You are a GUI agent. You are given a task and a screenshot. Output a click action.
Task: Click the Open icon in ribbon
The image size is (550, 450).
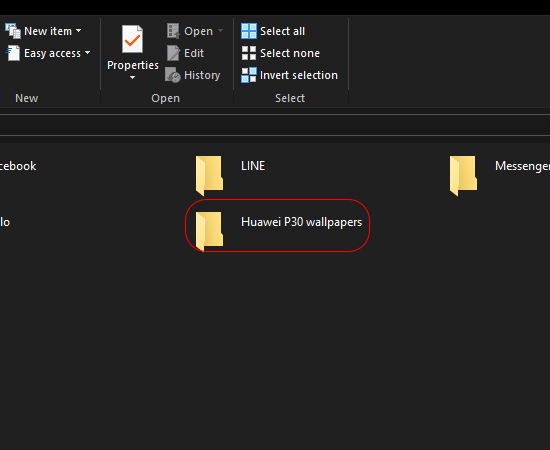click(x=173, y=31)
